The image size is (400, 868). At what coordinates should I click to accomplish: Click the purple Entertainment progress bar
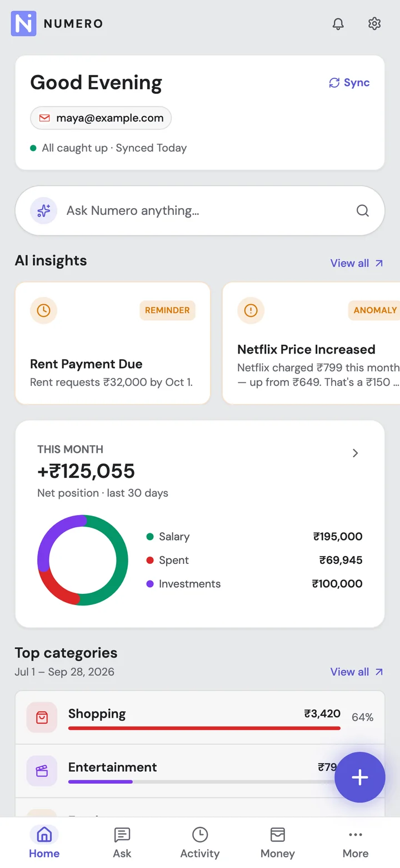[101, 781]
